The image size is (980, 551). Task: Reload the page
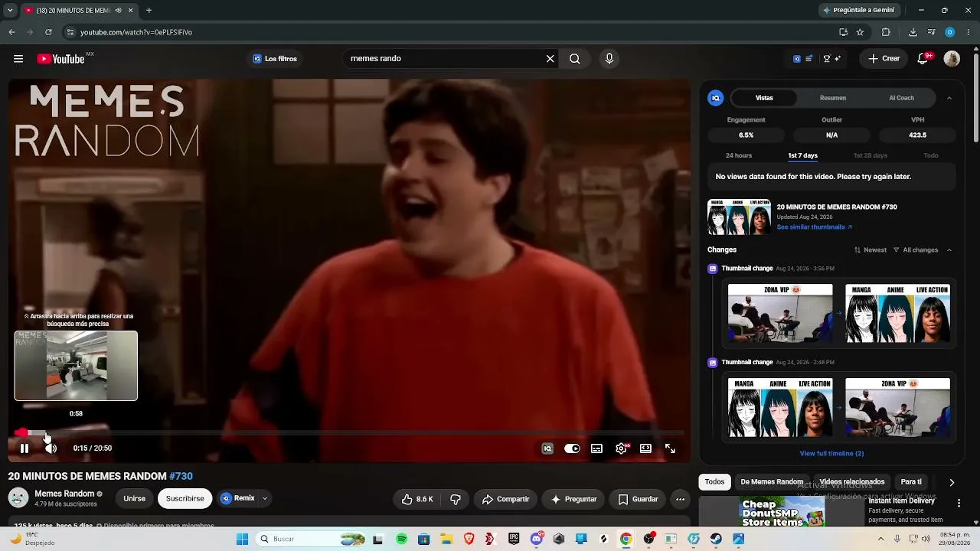coord(48,32)
